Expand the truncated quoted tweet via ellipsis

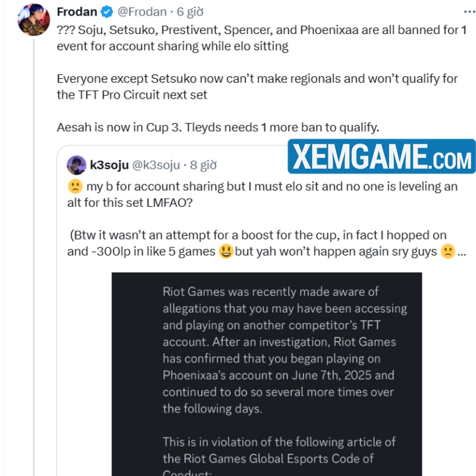pos(462,252)
